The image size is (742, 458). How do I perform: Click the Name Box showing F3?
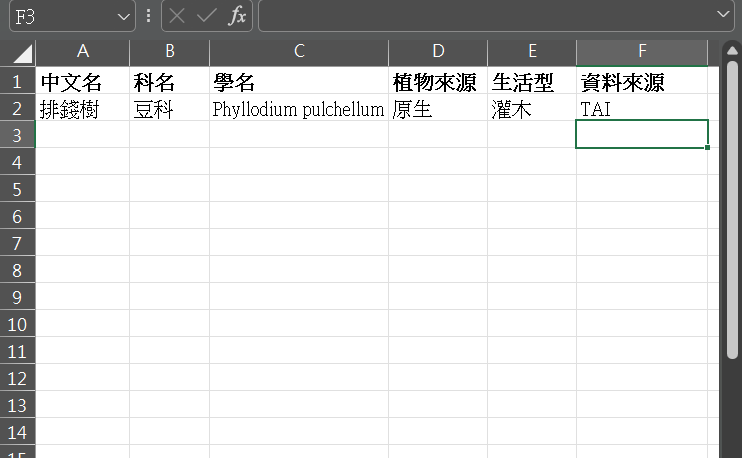tap(58, 16)
